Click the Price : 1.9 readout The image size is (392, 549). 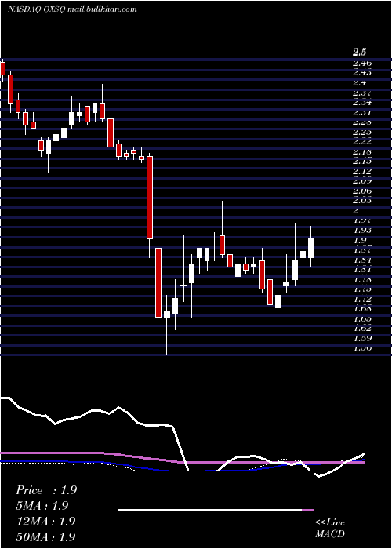coord(46,490)
